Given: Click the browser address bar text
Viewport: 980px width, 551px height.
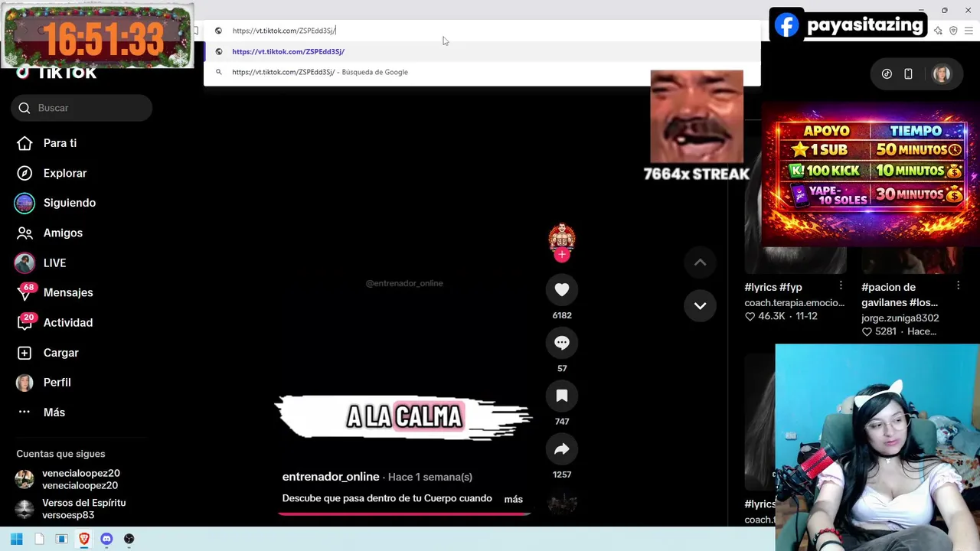Looking at the screenshot, I should pos(284,31).
